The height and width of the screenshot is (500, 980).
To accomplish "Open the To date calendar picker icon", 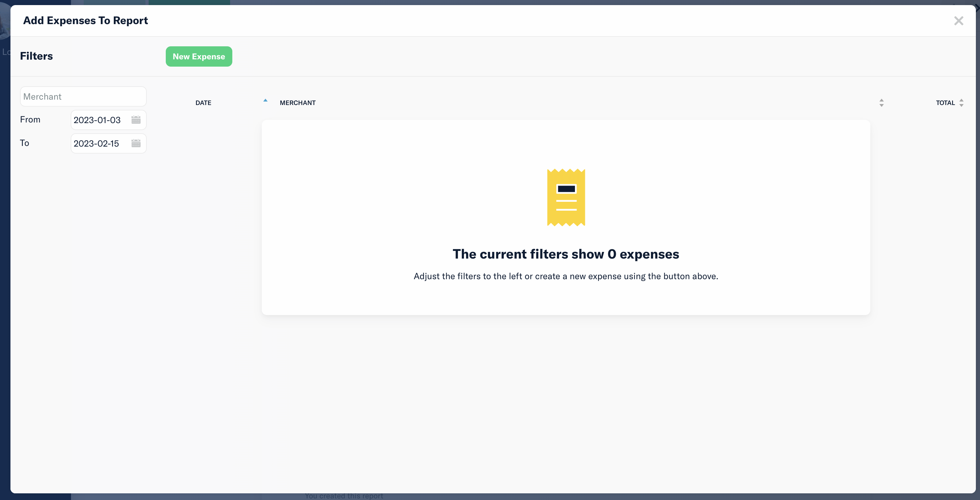I will [136, 143].
